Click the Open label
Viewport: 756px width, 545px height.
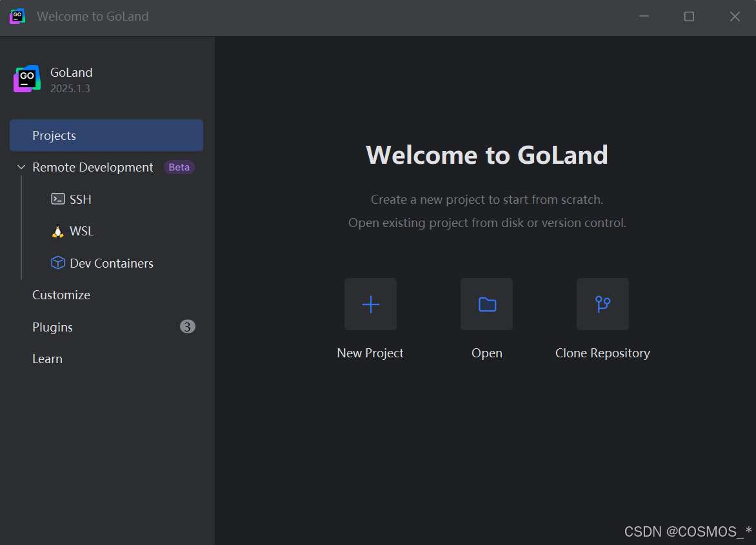click(487, 353)
